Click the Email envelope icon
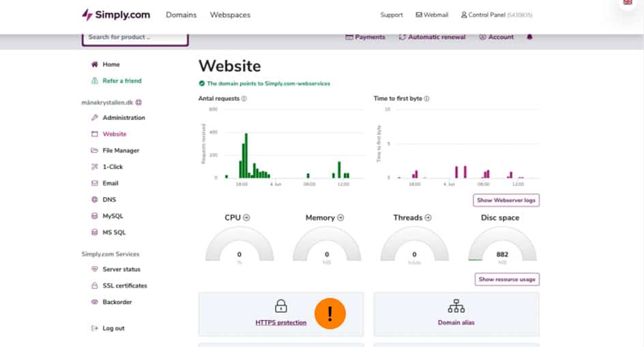 pos(94,183)
